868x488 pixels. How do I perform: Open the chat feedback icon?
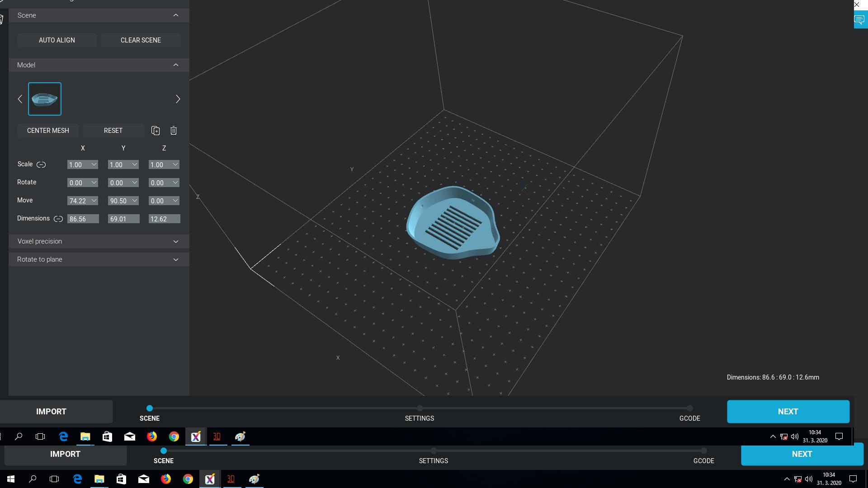click(859, 20)
